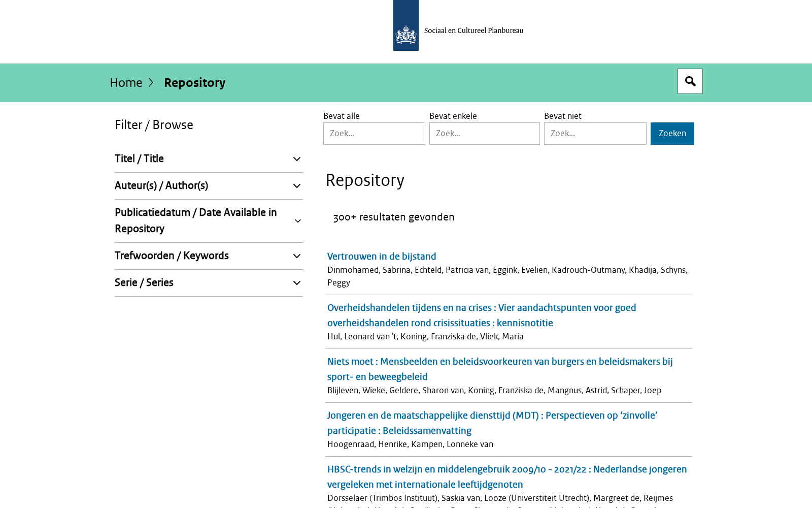
Task: Click authors line Hul, Leonard van 't
Action: click(425, 336)
